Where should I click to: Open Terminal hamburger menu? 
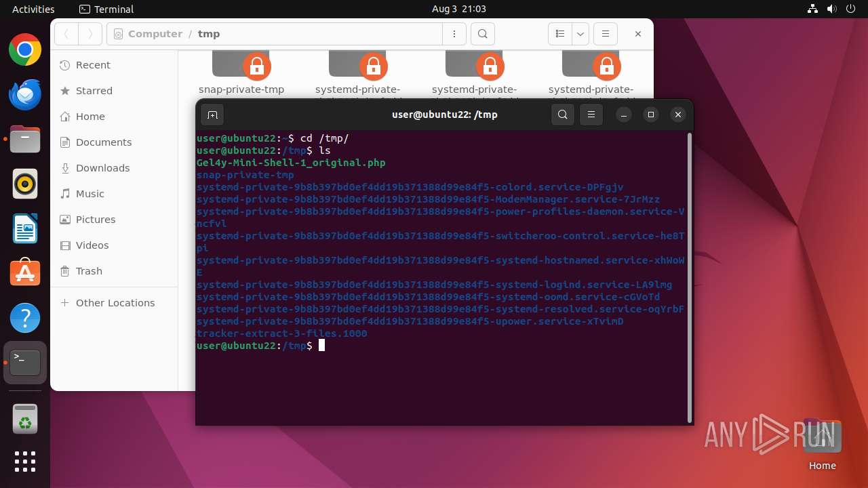tap(591, 115)
